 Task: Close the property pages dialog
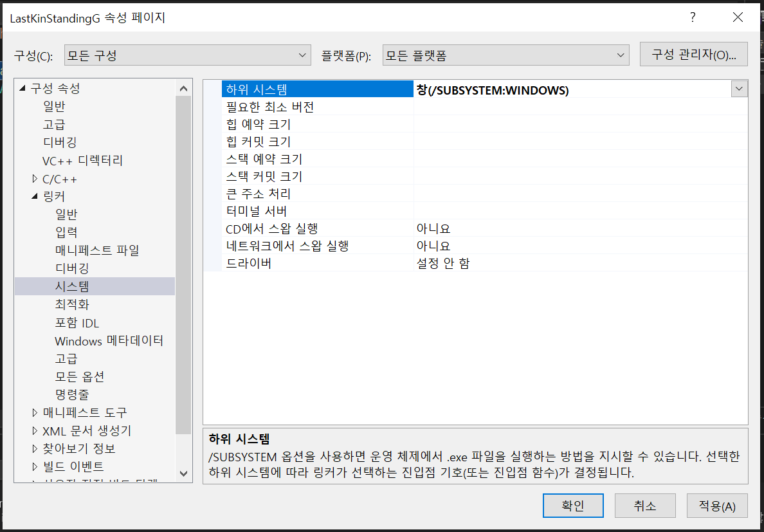click(738, 18)
